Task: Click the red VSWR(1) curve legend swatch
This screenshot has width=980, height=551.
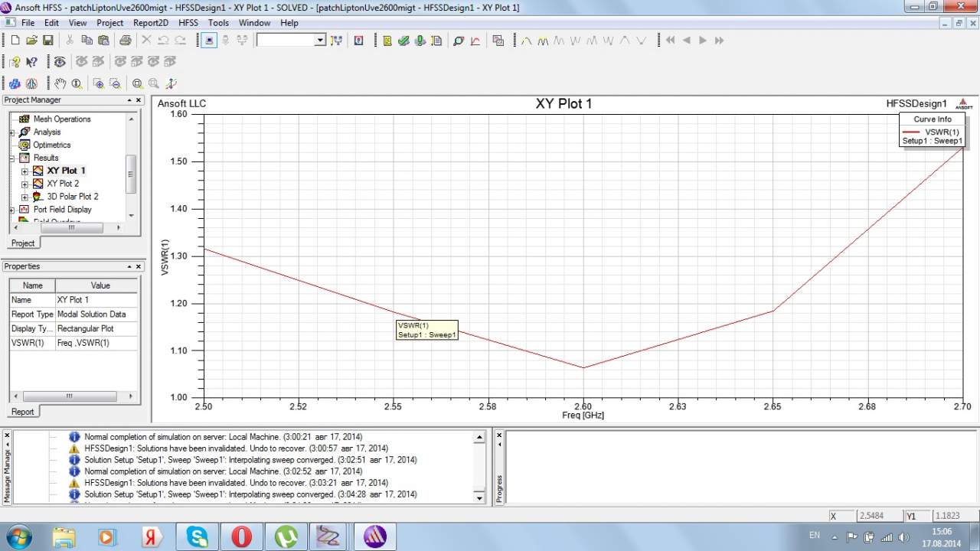Action: (x=911, y=132)
